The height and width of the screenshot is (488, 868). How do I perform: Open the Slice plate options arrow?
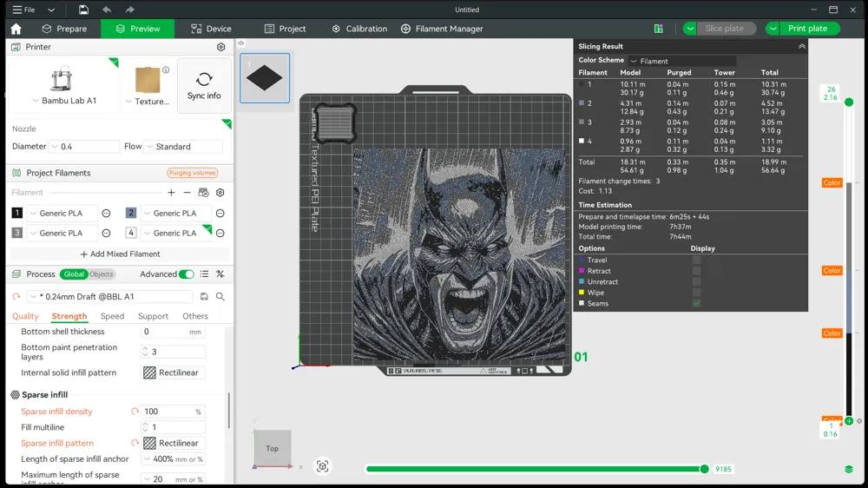690,29
